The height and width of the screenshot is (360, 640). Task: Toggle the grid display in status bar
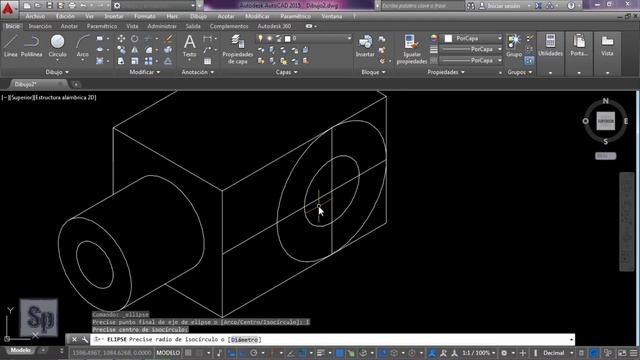pos(188,353)
